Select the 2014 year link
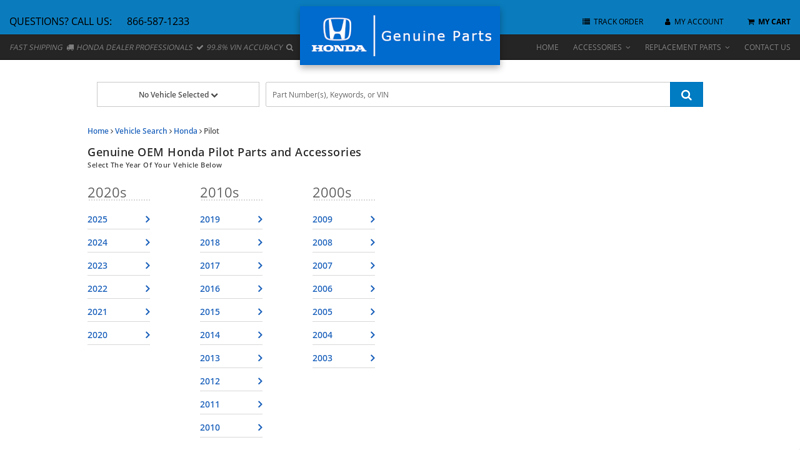Viewport: 800px width, 450px height. 210,335
